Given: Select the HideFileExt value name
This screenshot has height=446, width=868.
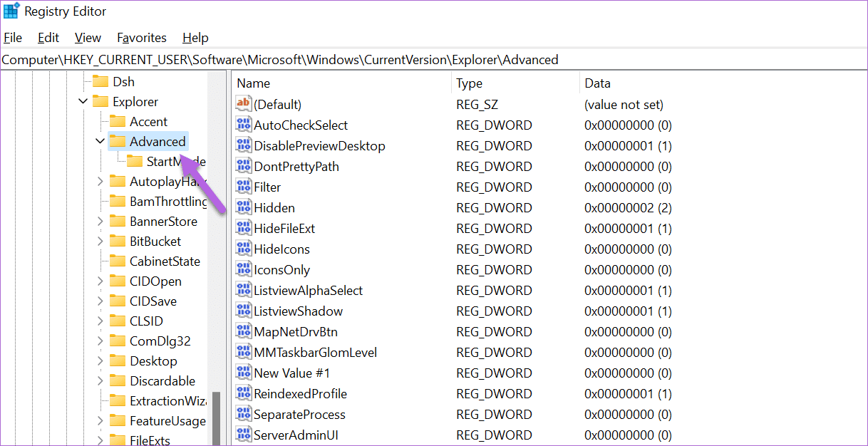Looking at the screenshot, I should (284, 229).
